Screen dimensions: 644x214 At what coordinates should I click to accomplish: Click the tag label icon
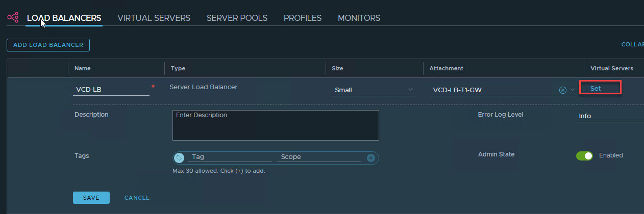[179, 158]
